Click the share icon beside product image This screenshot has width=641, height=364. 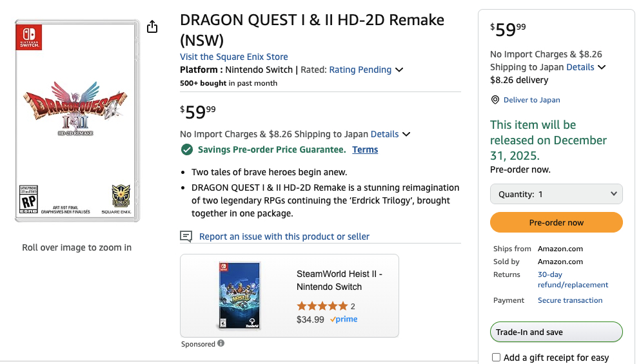(152, 26)
